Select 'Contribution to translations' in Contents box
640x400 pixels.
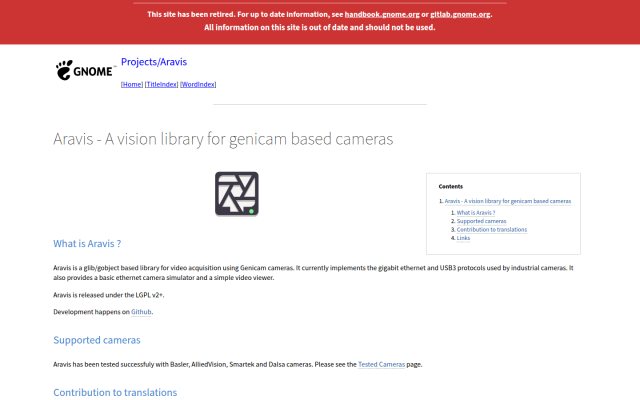[x=491, y=229]
